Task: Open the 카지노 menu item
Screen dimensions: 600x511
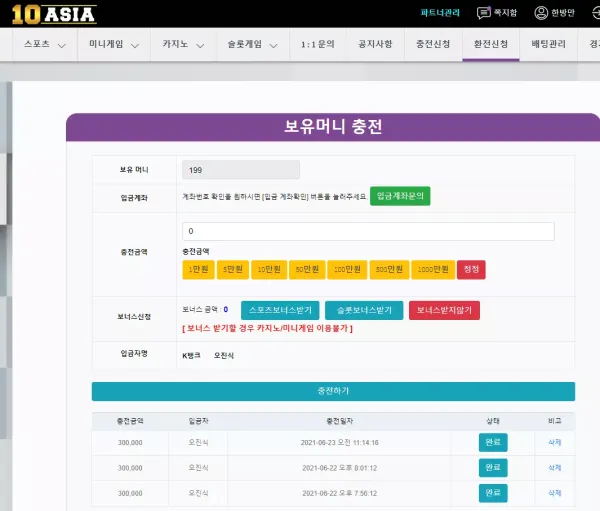Action: click(175, 44)
